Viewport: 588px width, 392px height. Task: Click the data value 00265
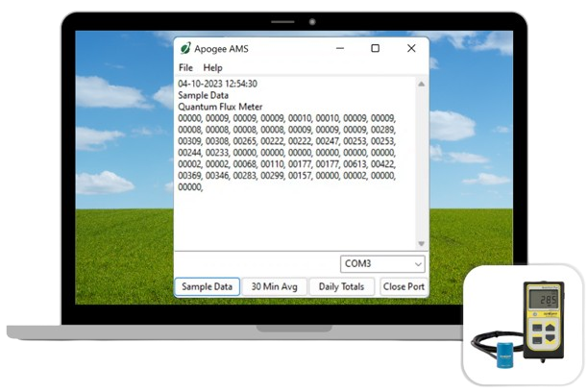(245, 141)
